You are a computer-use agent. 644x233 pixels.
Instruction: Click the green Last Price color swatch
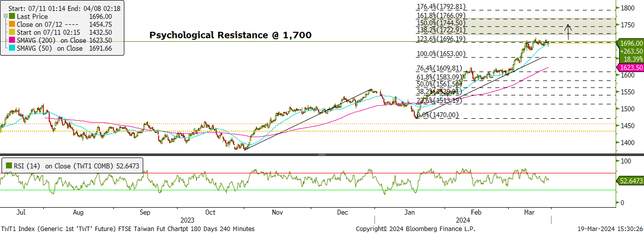click(12, 16)
